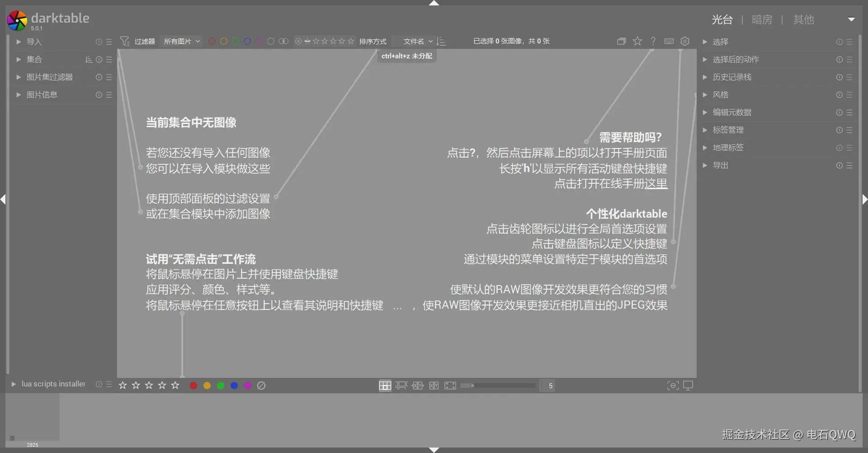Open the presets menu icon for 标签管理
Image resolution: width=868 pixels, height=453 pixels.
click(849, 130)
